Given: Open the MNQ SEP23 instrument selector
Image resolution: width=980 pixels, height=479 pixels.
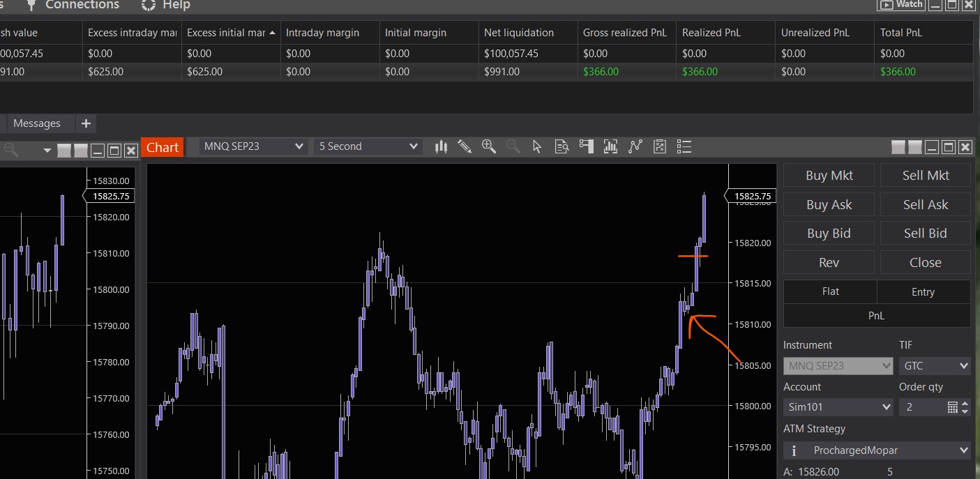Looking at the screenshot, I should [x=253, y=146].
